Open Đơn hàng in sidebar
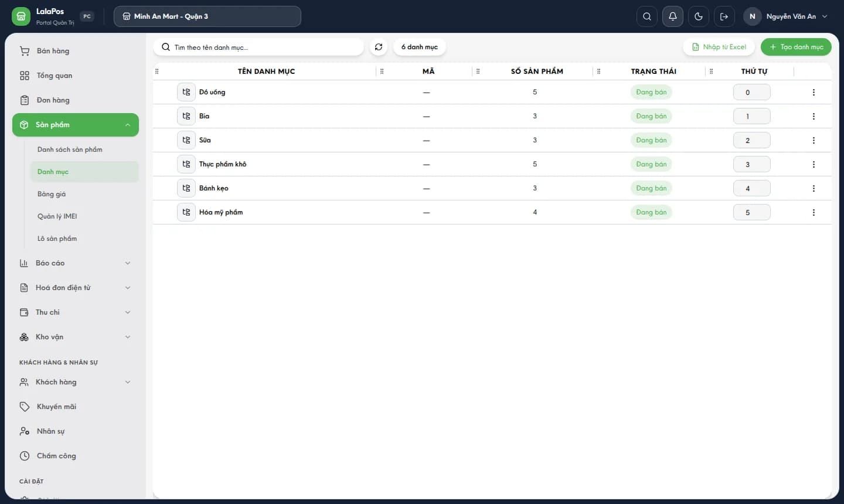The height and width of the screenshot is (504, 844). [x=76, y=100]
